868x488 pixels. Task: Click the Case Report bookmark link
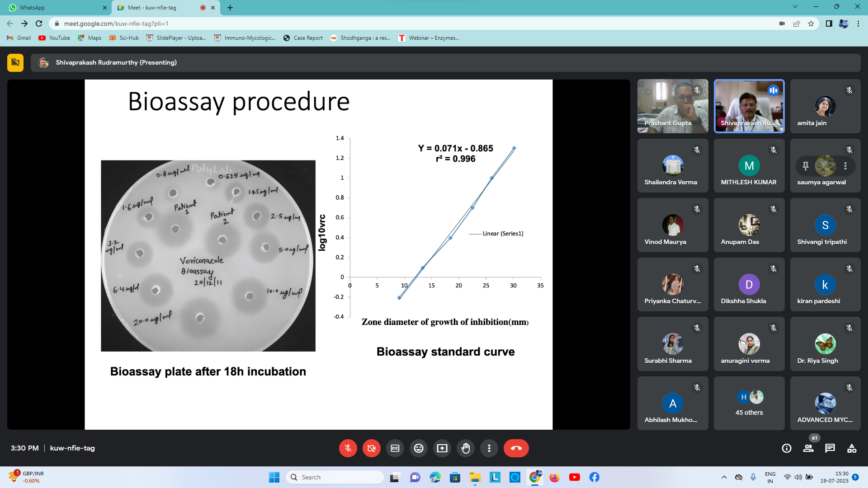pos(303,38)
